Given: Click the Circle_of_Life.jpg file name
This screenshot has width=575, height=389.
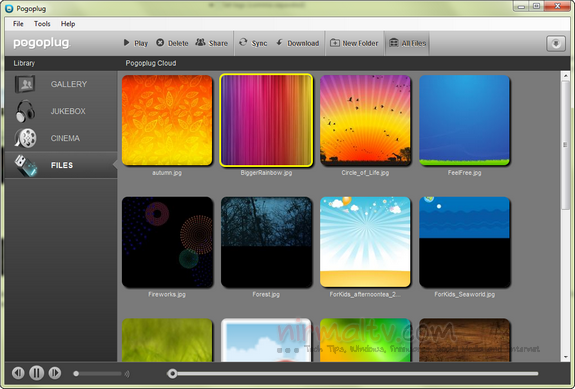Looking at the screenshot, I should point(365,173).
